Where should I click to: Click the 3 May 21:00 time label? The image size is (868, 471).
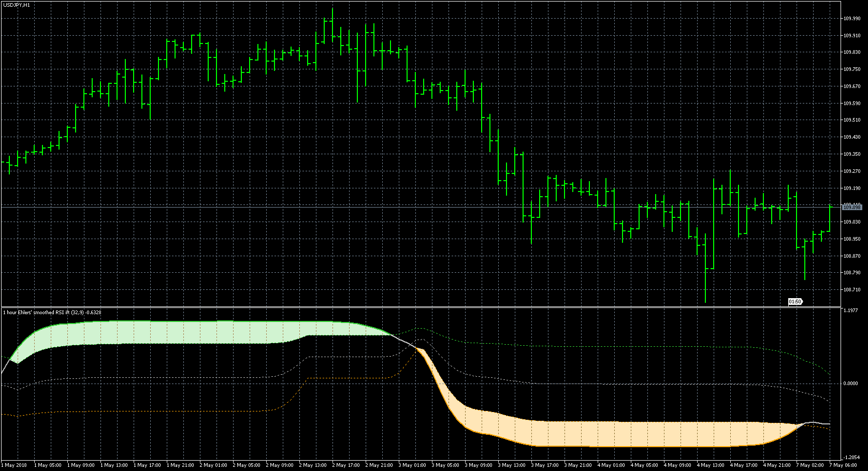point(578,465)
